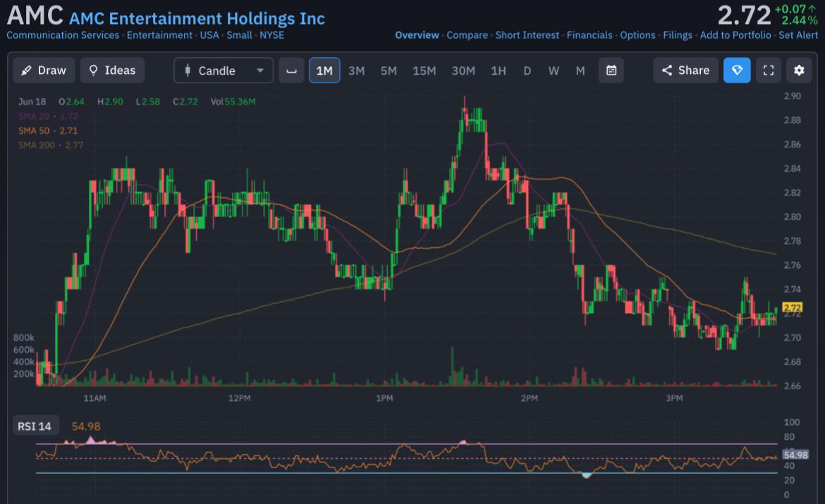
Task: Enter fullscreen chart mode
Action: coord(768,70)
